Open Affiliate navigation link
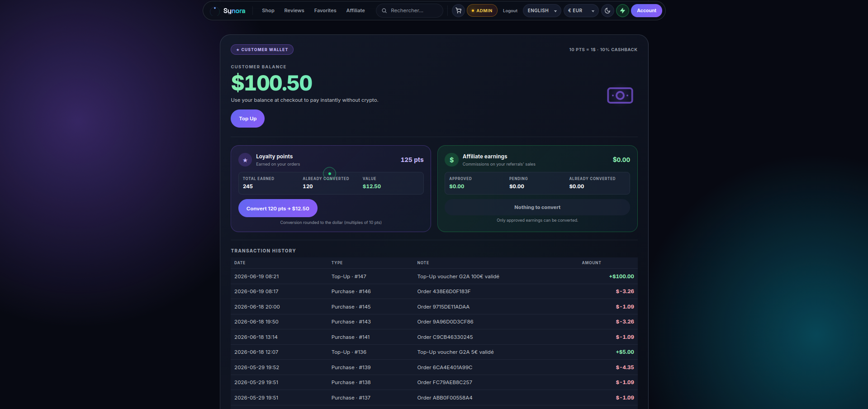 tap(356, 10)
